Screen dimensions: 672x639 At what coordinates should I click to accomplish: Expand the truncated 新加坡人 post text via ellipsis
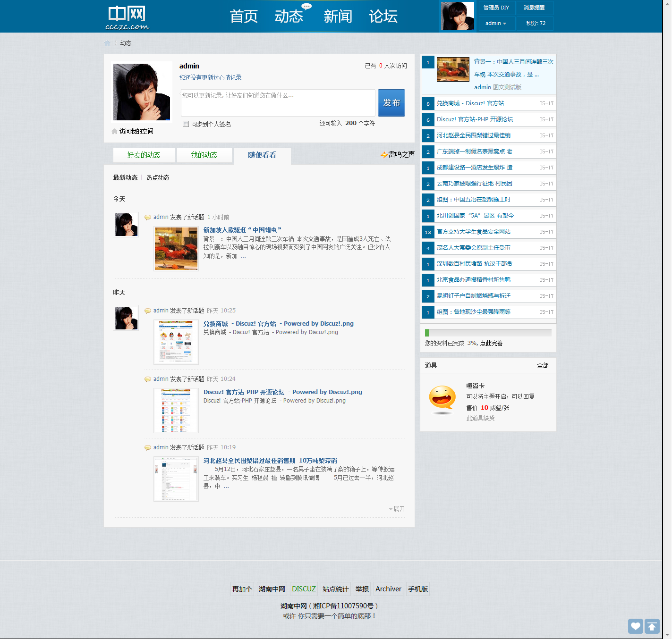(243, 256)
